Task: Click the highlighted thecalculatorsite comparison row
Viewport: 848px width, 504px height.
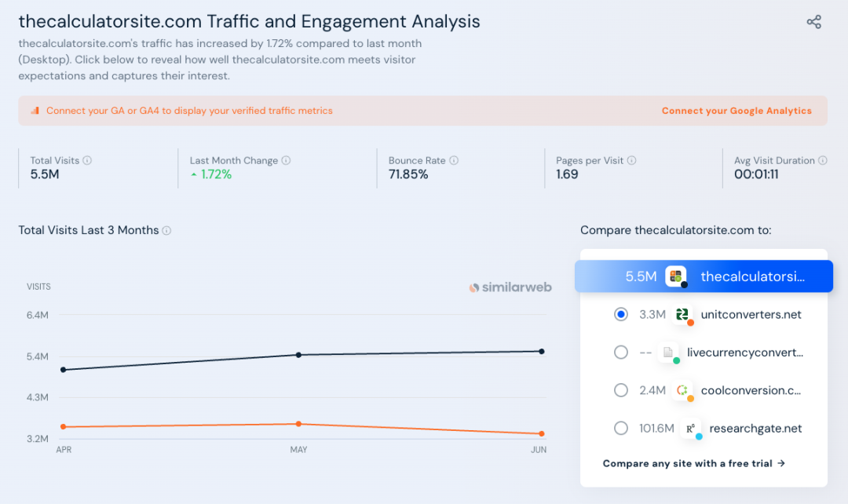Action: (x=704, y=276)
